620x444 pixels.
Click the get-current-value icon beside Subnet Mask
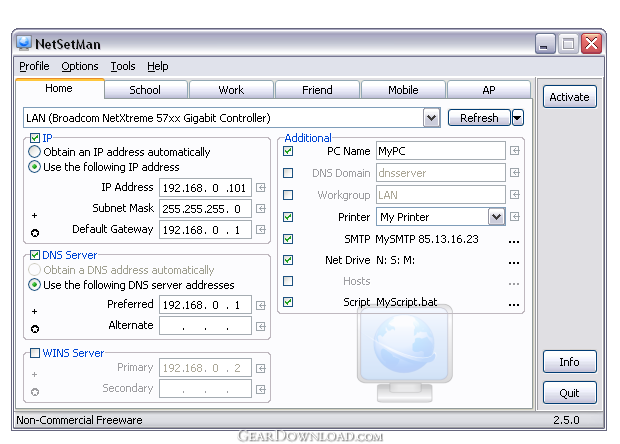261,209
